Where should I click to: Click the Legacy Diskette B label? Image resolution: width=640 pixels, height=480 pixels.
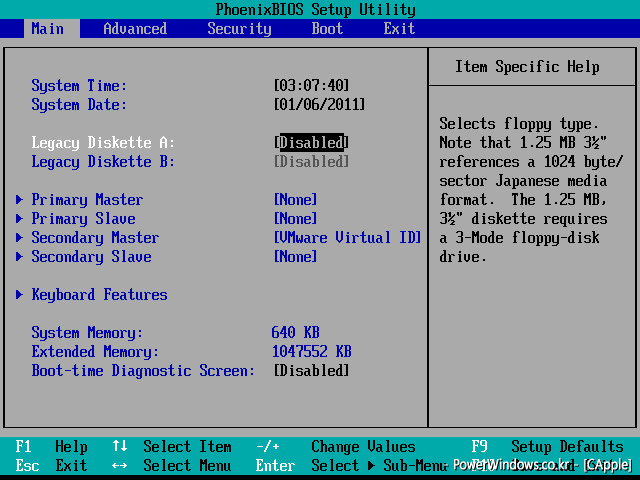tap(103, 162)
